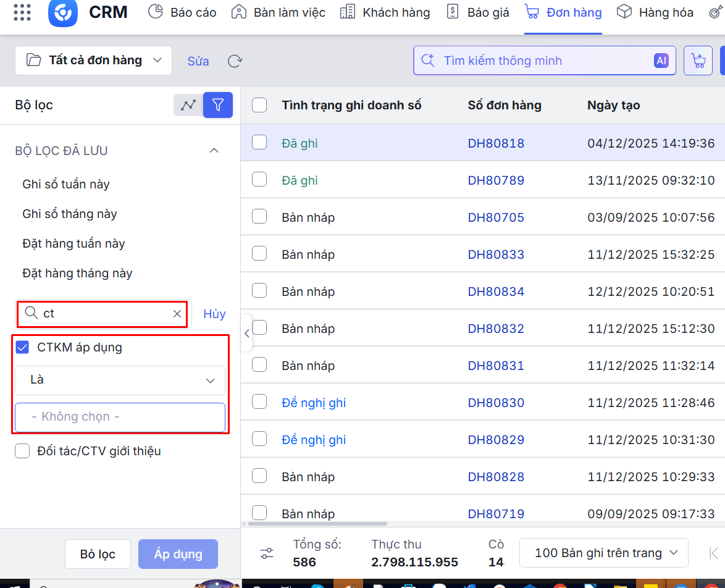Viewport: 725px width, 588px height.
Task: Collapse the BỘ LỌC ĐÃ LƯU section
Action: (x=214, y=151)
